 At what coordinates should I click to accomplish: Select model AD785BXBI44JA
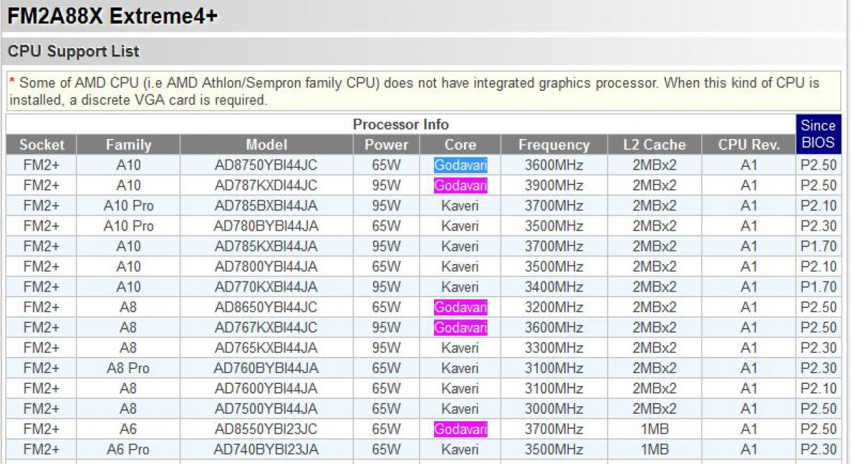[266, 206]
